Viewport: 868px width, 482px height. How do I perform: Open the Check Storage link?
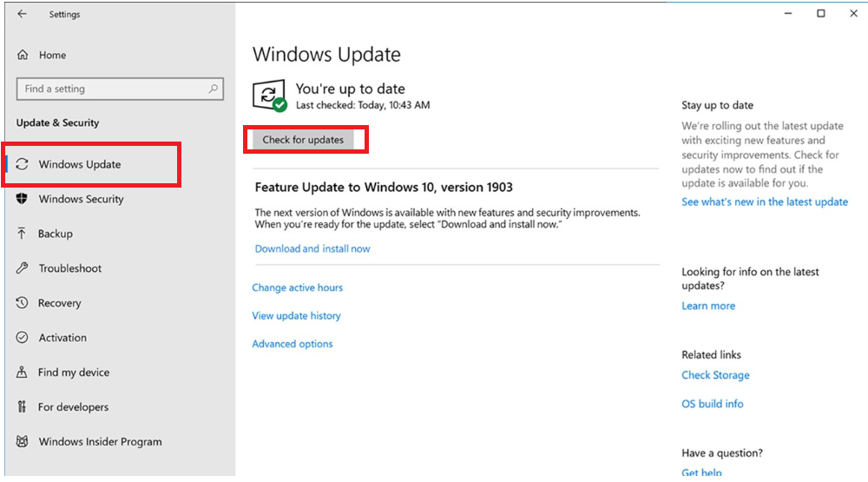pos(715,375)
